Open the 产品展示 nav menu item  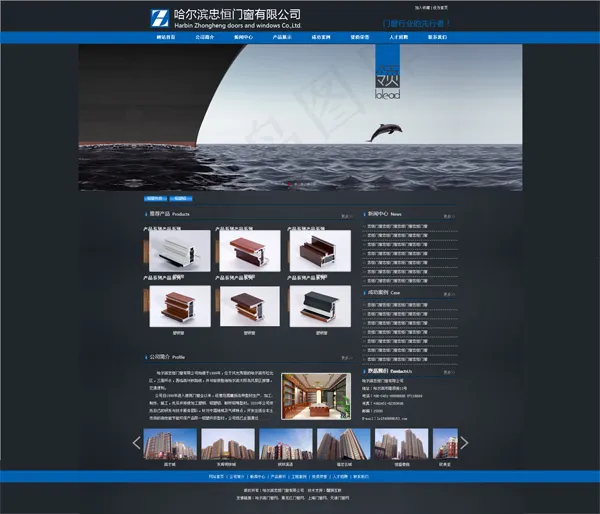tap(282, 37)
